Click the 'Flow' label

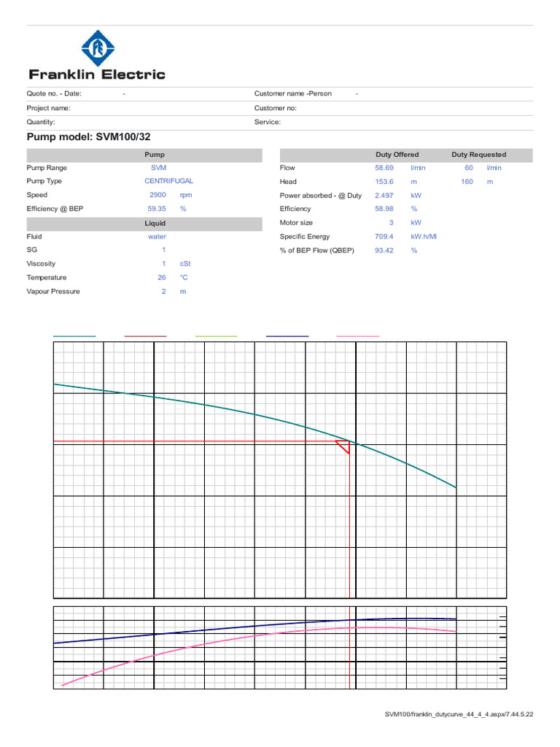click(x=287, y=168)
